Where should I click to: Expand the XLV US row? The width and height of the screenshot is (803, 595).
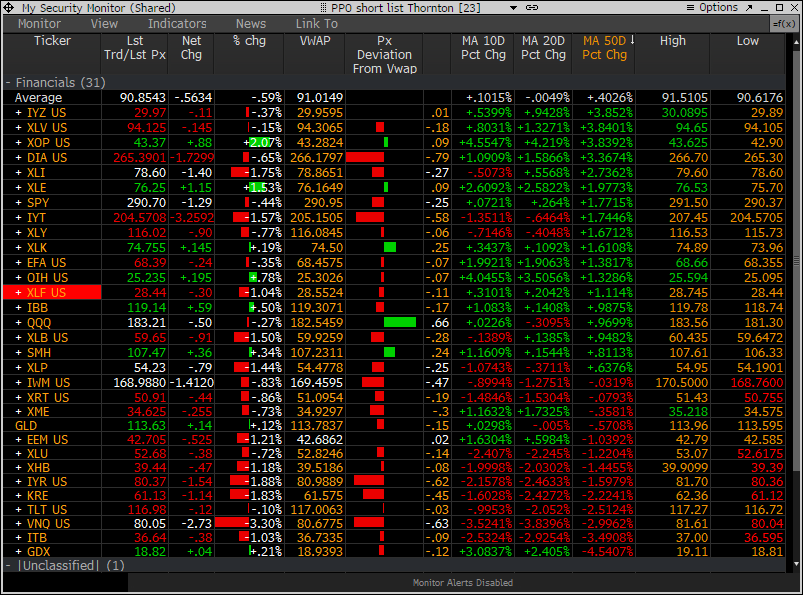tap(18, 128)
